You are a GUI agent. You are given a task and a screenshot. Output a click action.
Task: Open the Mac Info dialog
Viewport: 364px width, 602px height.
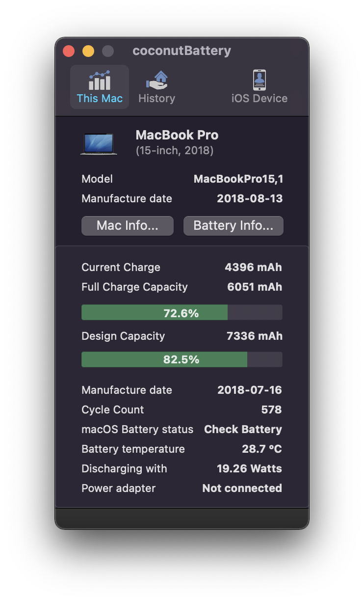(x=128, y=226)
